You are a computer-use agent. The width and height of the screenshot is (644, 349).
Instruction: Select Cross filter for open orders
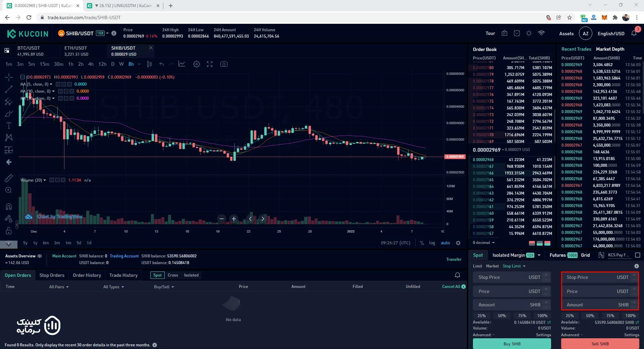[173, 275]
